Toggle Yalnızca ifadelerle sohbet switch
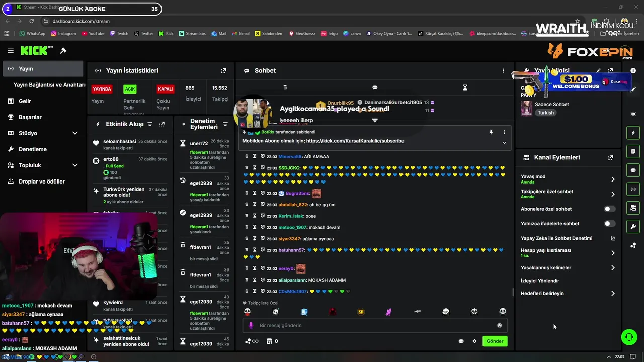 pyautogui.click(x=609, y=224)
